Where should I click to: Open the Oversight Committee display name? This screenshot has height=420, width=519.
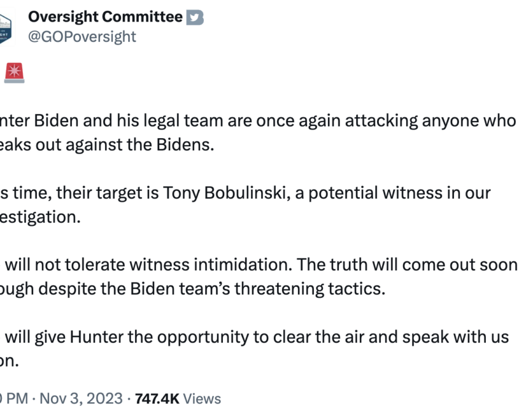(x=105, y=17)
